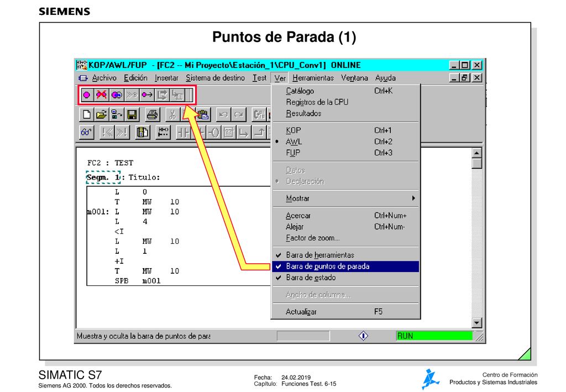The image size is (566, 392).
Task: Click the code line SPB m001
Action: point(138,281)
